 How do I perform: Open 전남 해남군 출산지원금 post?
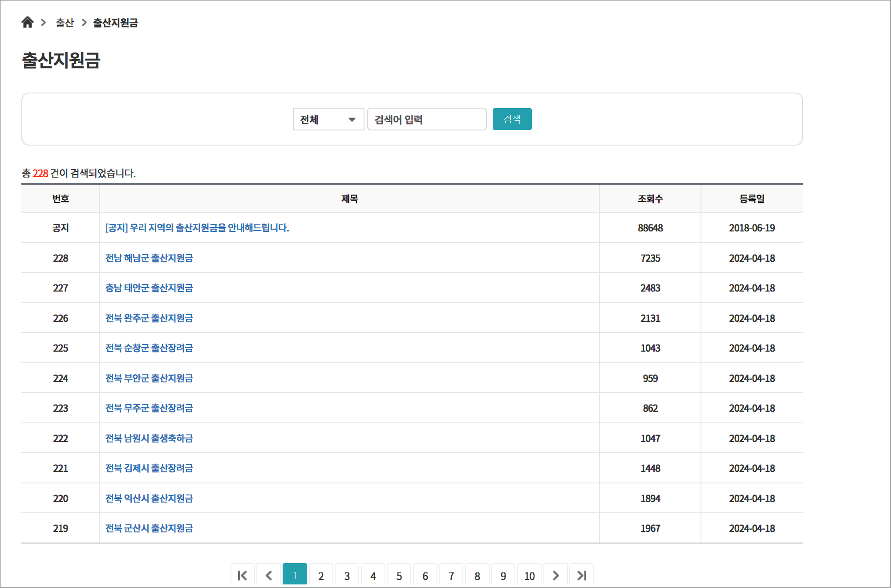(149, 258)
